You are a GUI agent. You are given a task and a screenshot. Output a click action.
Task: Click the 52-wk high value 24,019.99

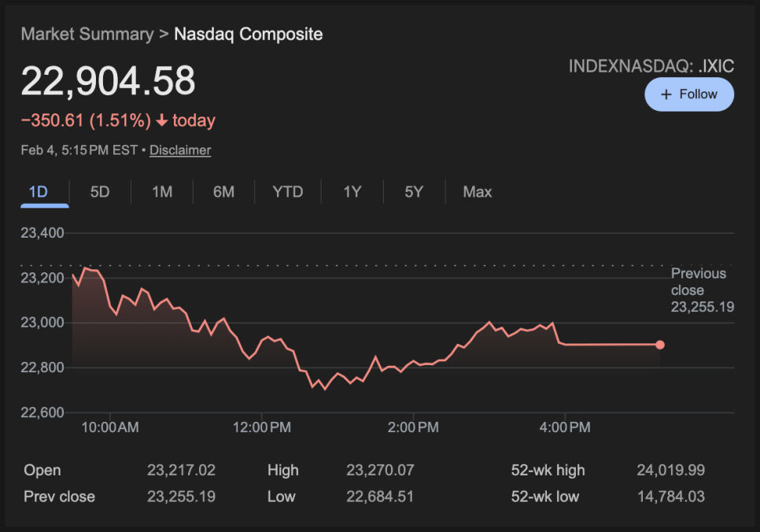pos(670,471)
